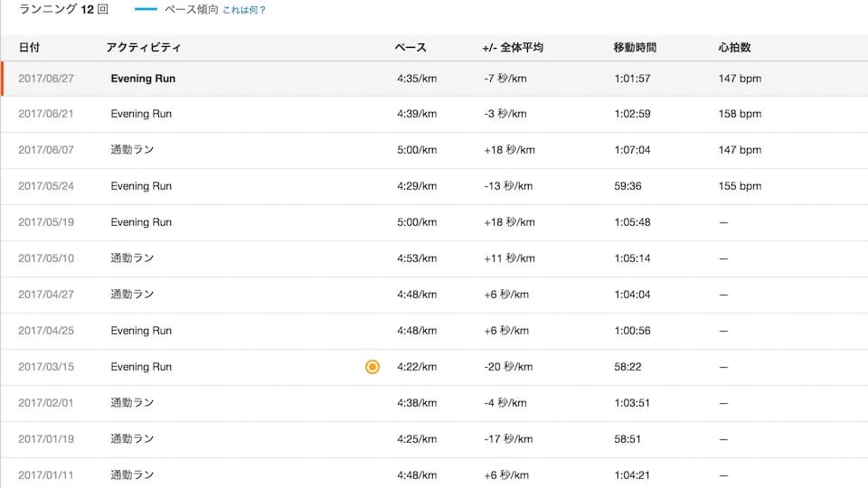868x488 pixels.
Task: Open the これは何？ help link
Action: coord(244,10)
